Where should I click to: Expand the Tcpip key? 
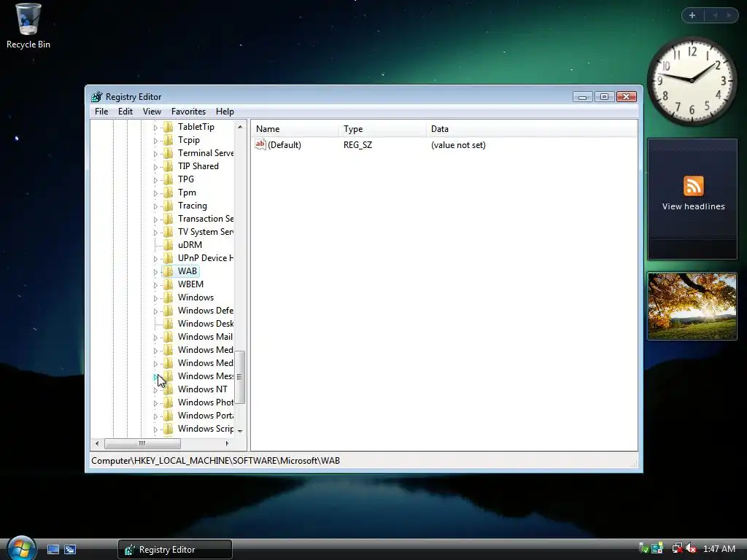coord(155,141)
